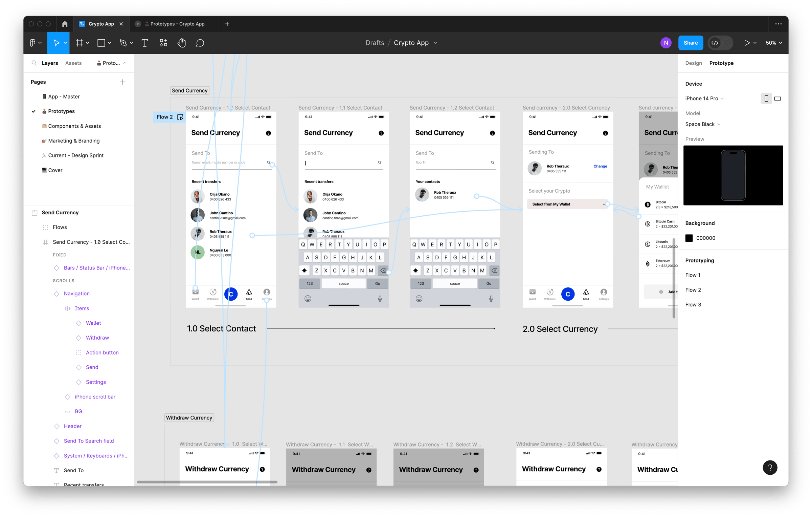The height and width of the screenshot is (517, 812).
Task: Open frame tools dropdown arrow
Action: pyautogui.click(x=88, y=43)
